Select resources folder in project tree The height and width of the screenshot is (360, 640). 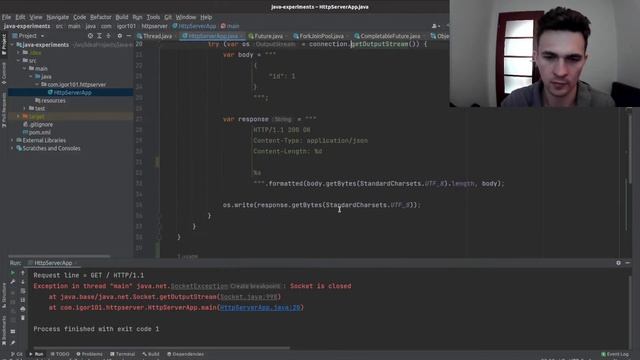tap(50, 100)
